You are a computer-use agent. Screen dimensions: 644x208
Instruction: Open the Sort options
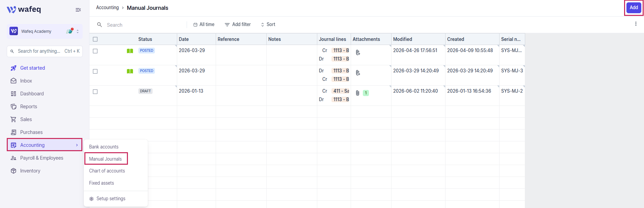(268, 24)
